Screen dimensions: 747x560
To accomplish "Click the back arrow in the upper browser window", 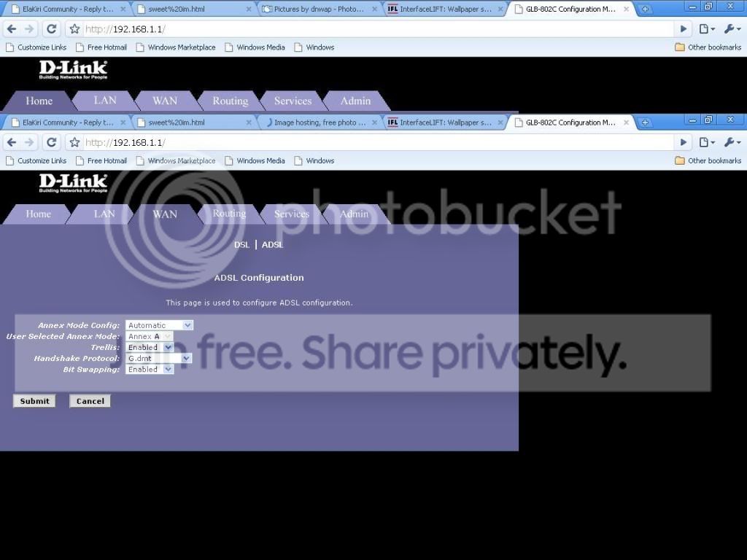I will [12, 29].
